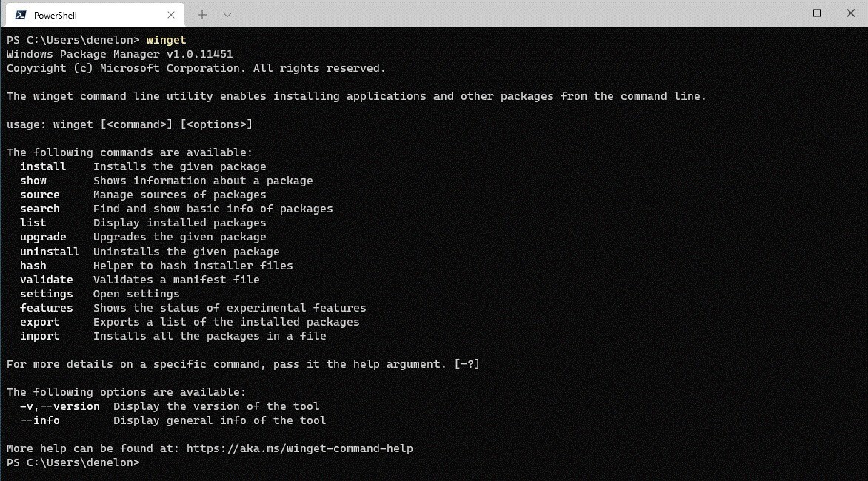
Task: Click the 'install' command in the list
Action: 43,166
